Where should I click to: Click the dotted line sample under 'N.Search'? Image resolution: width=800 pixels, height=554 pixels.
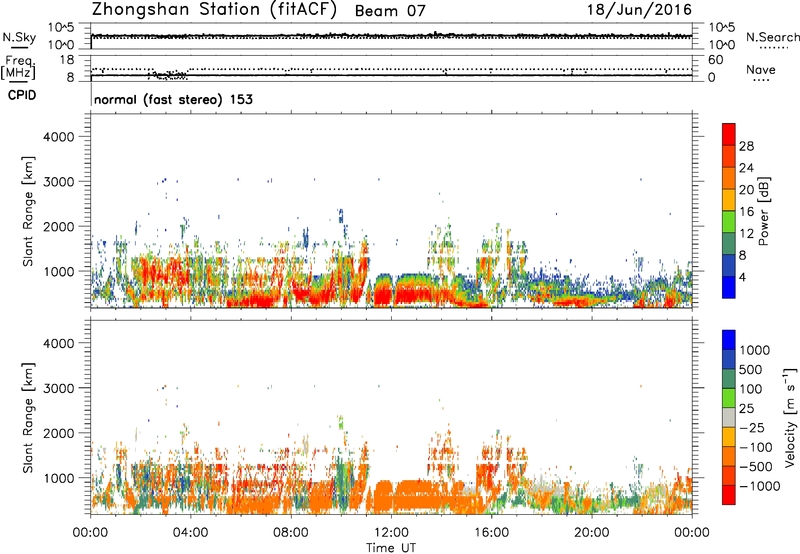773,47
